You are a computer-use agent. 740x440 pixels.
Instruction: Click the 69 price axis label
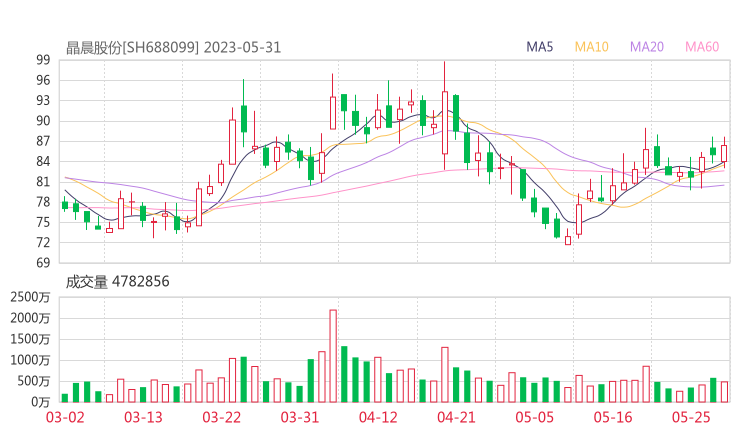point(43,263)
